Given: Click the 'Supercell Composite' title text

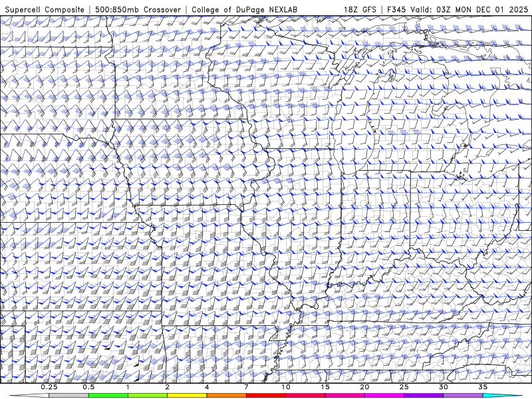Looking at the screenshot, I should tap(45, 10).
